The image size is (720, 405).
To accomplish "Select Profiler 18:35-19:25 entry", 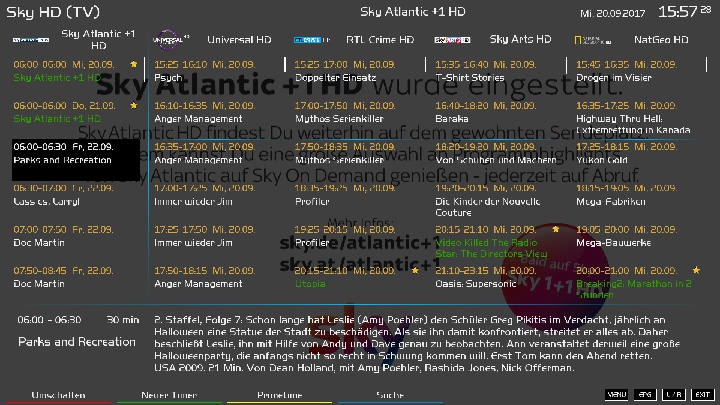I will (x=358, y=195).
